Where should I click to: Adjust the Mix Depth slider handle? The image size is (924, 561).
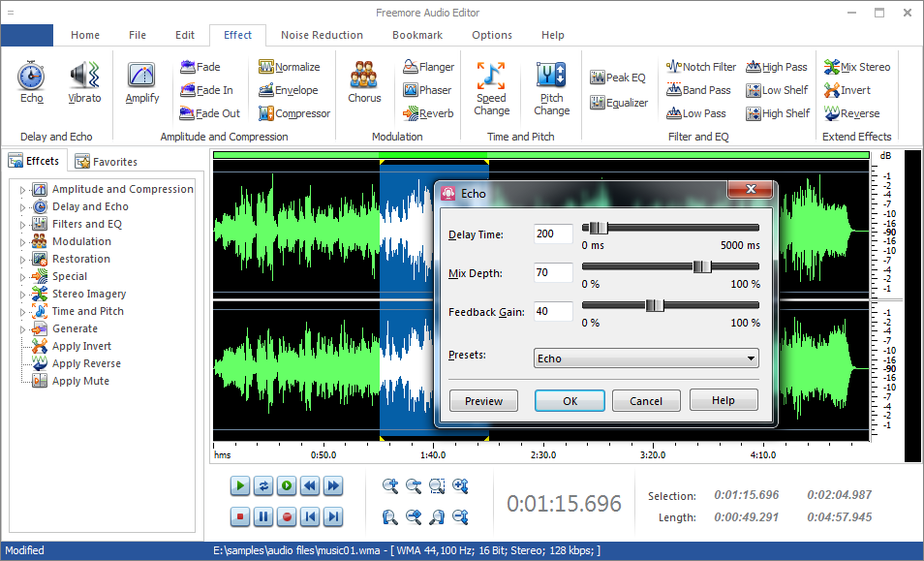pos(702,266)
